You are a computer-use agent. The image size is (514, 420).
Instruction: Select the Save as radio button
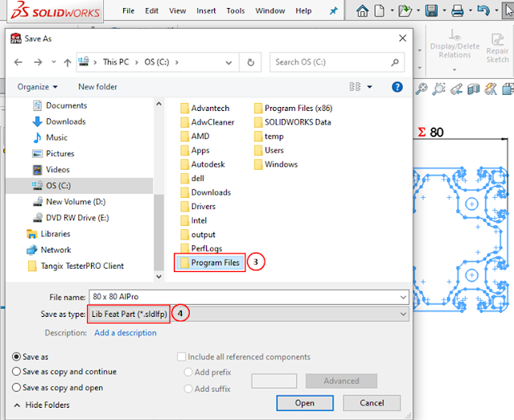click(16, 356)
